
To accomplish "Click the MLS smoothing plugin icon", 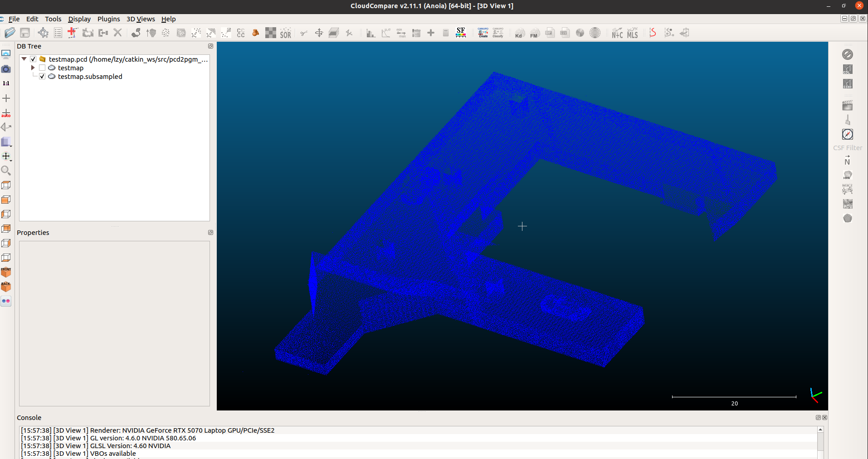I will [632, 33].
